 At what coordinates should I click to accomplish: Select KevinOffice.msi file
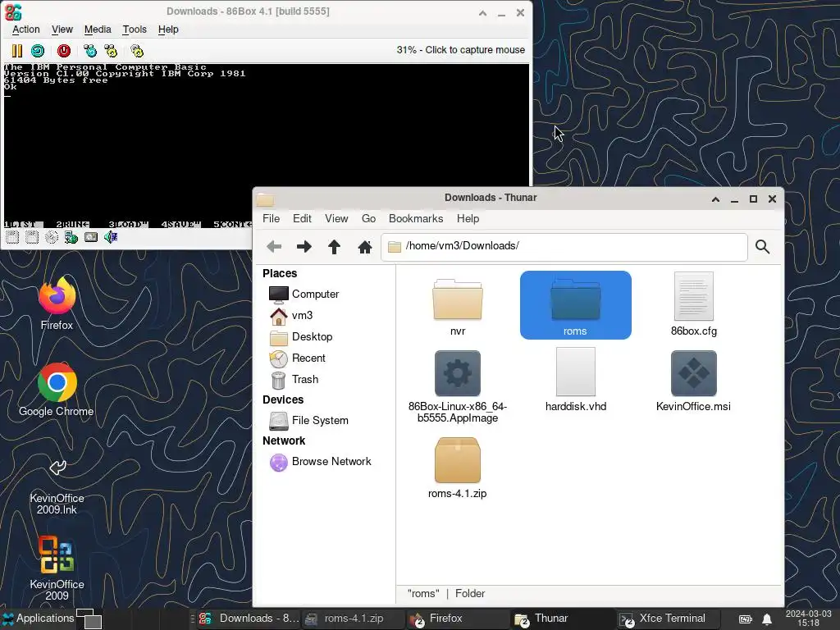pyautogui.click(x=694, y=381)
